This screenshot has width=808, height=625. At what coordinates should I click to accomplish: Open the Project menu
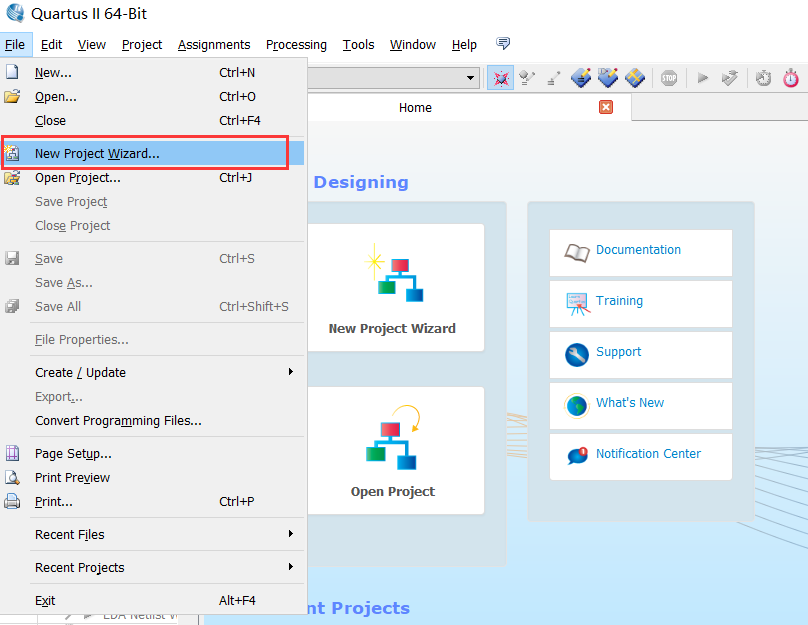[142, 45]
